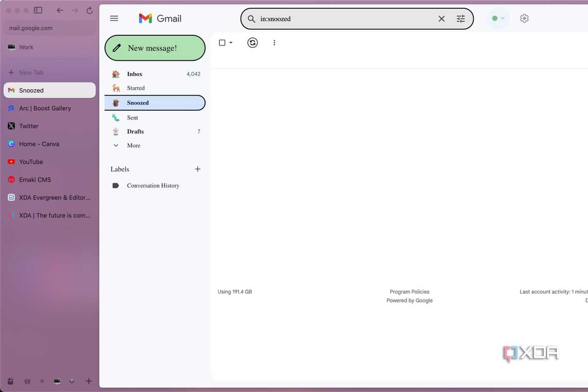Click the mail.google.com URL bar
The width and height of the screenshot is (588, 392).
(50, 28)
